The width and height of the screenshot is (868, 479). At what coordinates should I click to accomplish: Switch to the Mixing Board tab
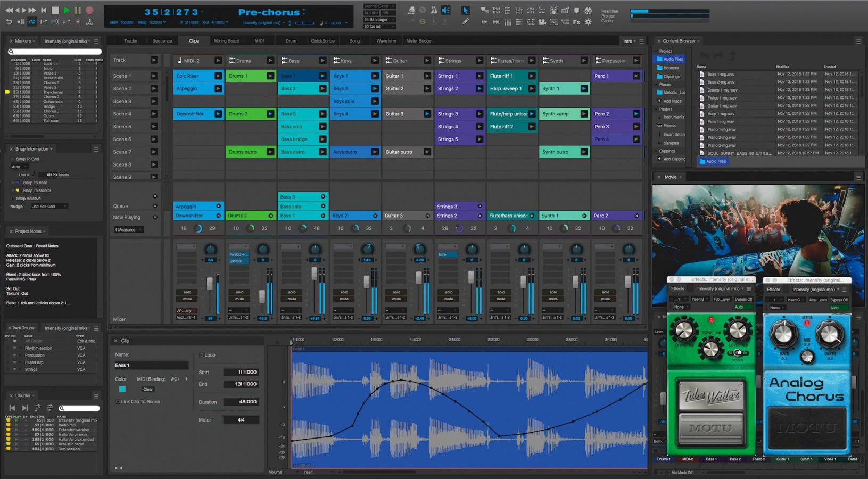226,41
